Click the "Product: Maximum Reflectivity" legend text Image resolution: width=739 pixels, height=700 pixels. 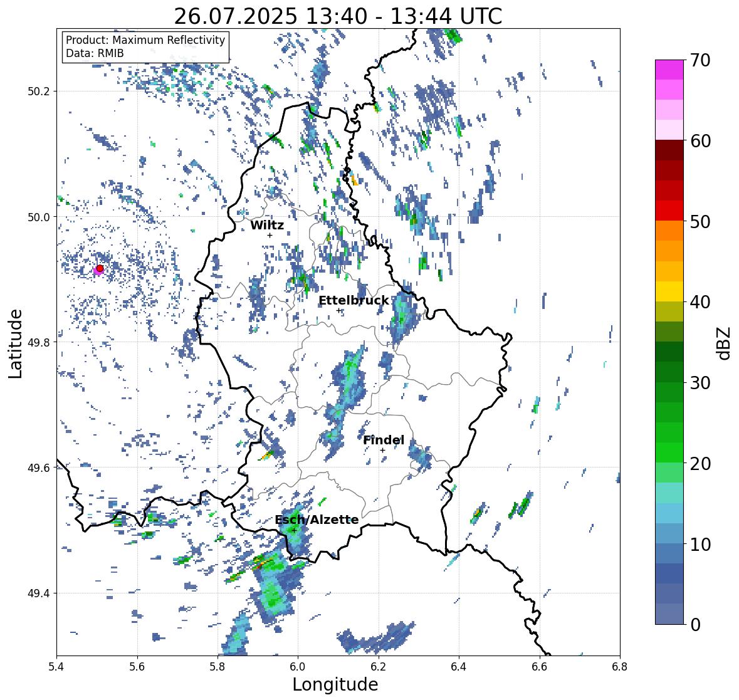click(x=145, y=40)
